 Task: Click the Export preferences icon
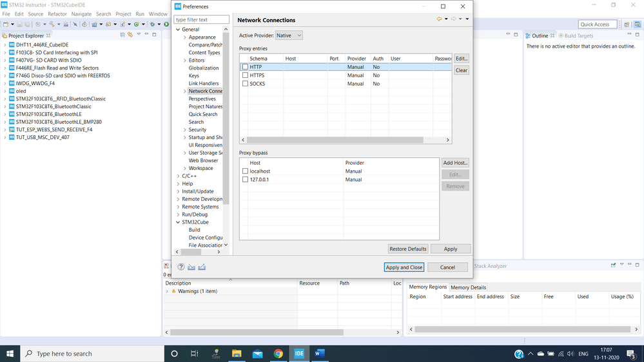202,267
